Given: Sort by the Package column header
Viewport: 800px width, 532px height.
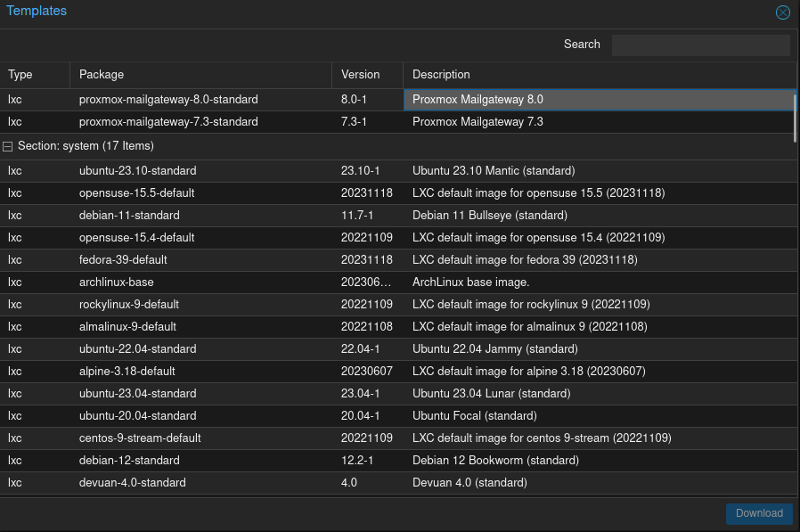Looking at the screenshot, I should 200,75.
